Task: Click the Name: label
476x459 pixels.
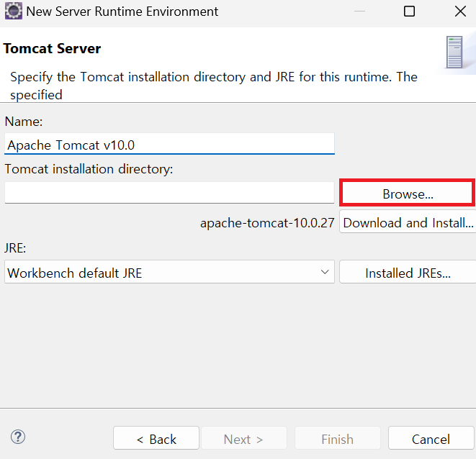Action: tap(24, 122)
